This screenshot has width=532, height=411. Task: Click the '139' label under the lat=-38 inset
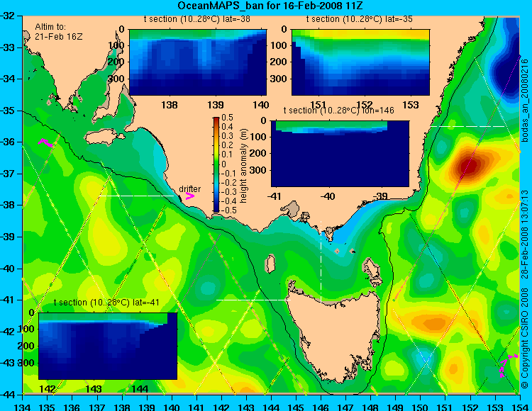(x=216, y=105)
